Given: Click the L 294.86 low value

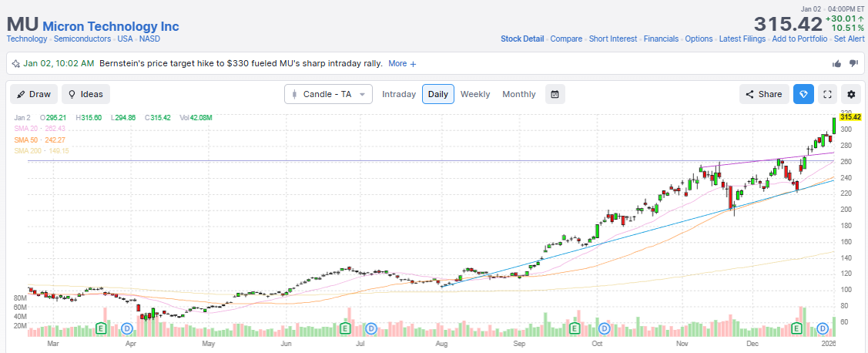Looking at the screenshot, I should pyautogui.click(x=123, y=118).
